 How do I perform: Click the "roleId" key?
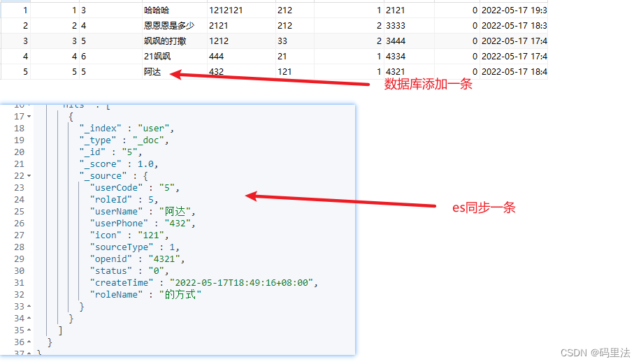[x=111, y=199]
